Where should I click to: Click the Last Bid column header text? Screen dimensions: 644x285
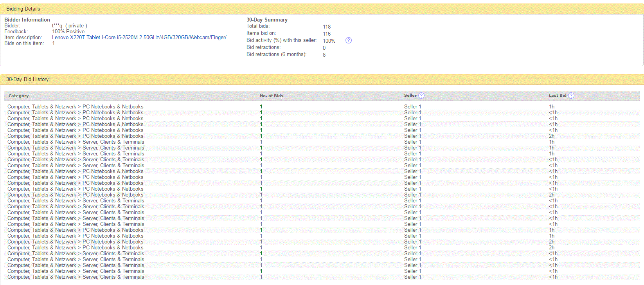pyautogui.click(x=557, y=96)
